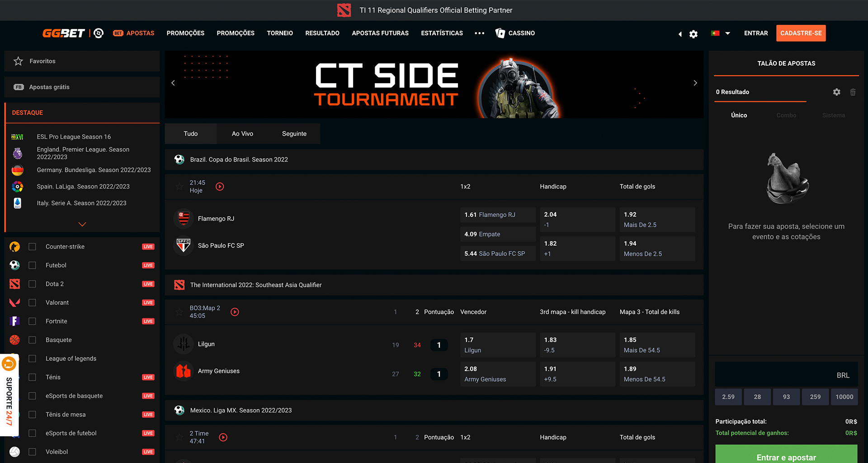Switch to the Seguinte tab
This screenshot has width=868, height=463.
tap(294, 134)
